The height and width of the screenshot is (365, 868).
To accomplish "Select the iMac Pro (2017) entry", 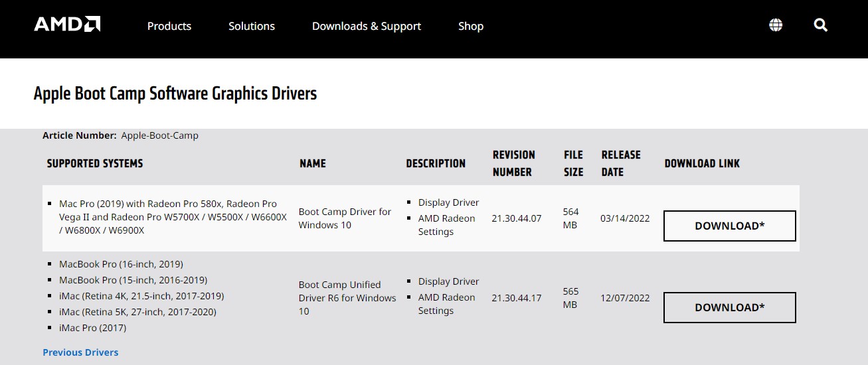I will 92,328.
